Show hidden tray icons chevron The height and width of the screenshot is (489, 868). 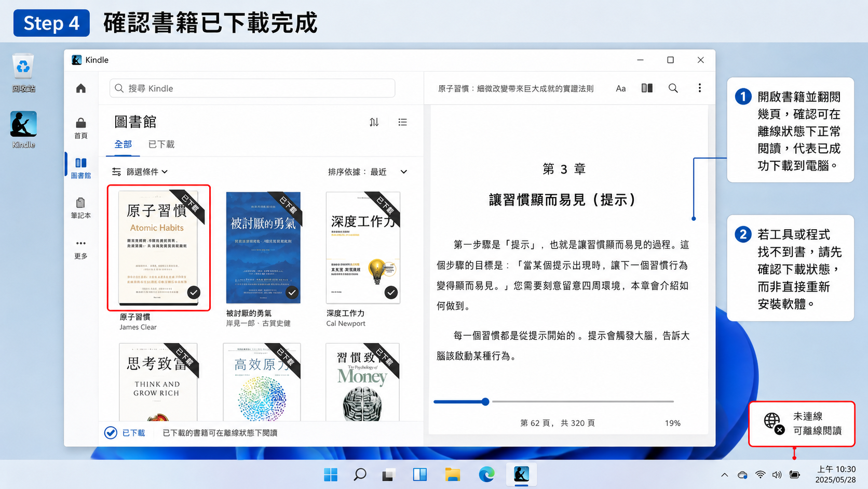pos(725,474)
